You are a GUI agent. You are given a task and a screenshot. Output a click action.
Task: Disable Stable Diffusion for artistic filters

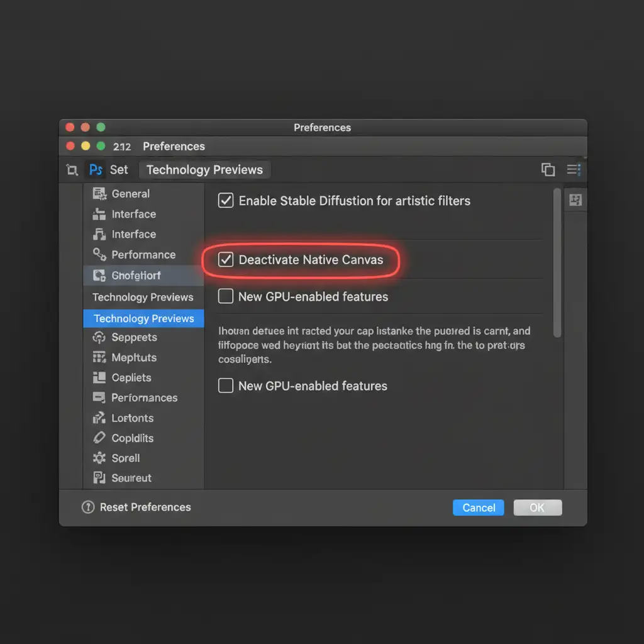point(225,201)
